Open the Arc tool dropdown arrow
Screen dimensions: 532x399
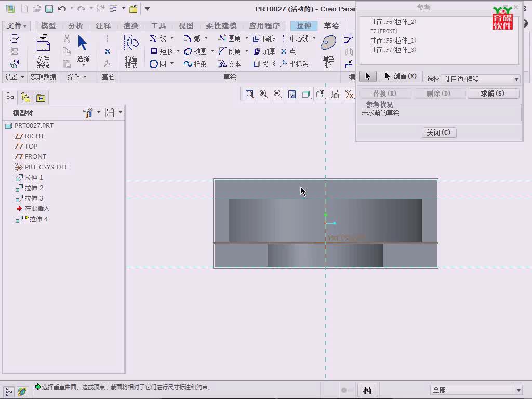click(206, 38)
